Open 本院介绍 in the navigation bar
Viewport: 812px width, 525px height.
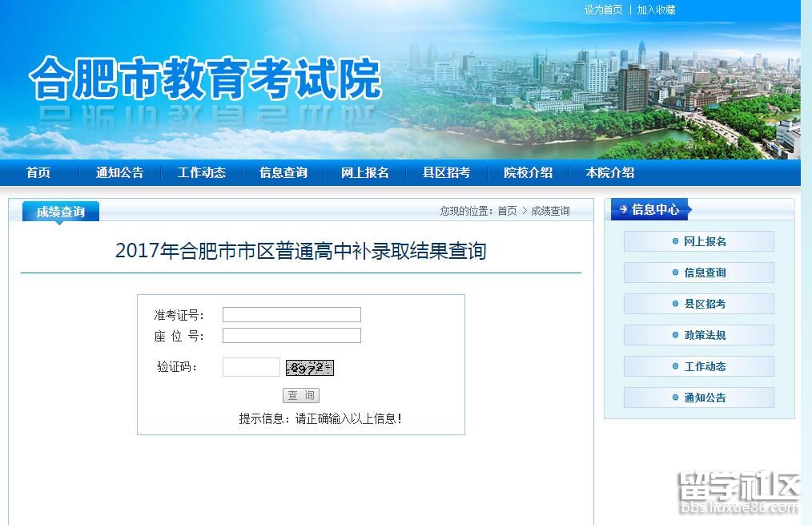point(609,172)
